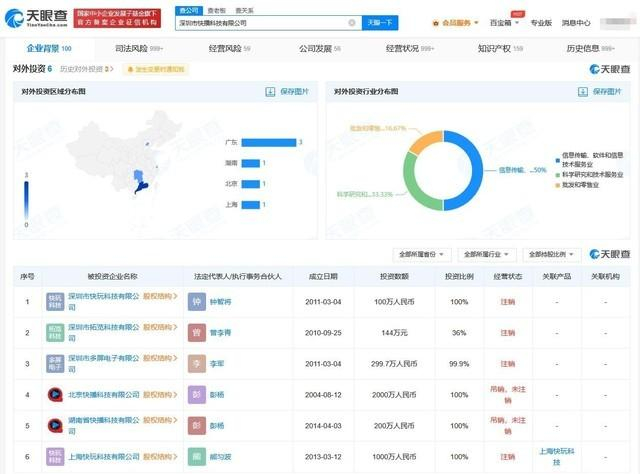Click the orange 批发和零售 donut segment
The width and height of the screenshot is (640, 474).
[x=424, y=141]
